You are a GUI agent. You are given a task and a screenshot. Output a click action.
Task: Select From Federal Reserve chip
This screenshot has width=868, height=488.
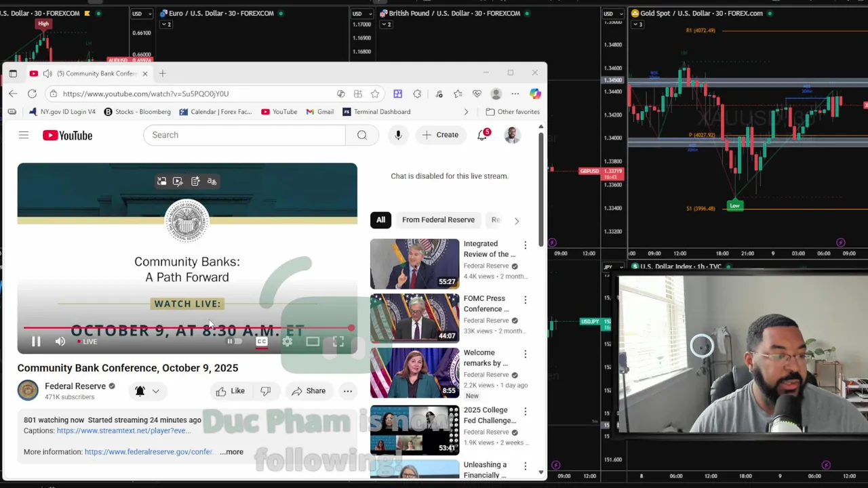pos(438,220)
